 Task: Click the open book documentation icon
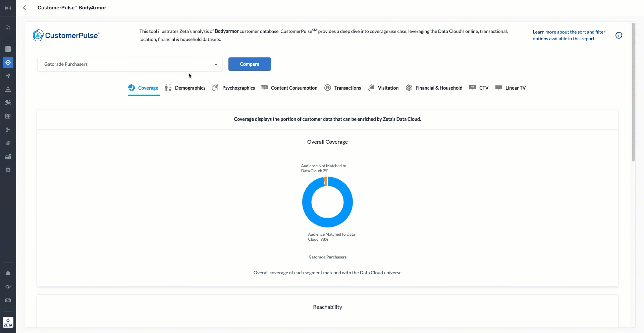pos(8,300)
